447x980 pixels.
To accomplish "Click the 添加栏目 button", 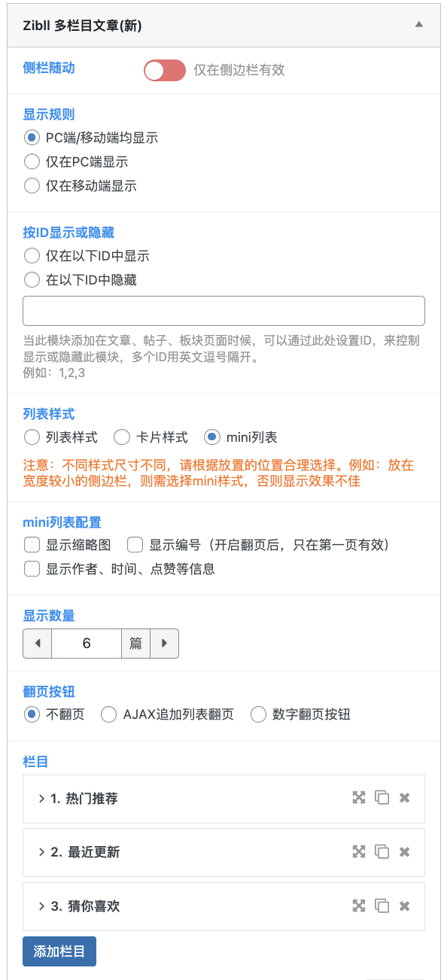I will pyautogui.click(x=59, y=951).
